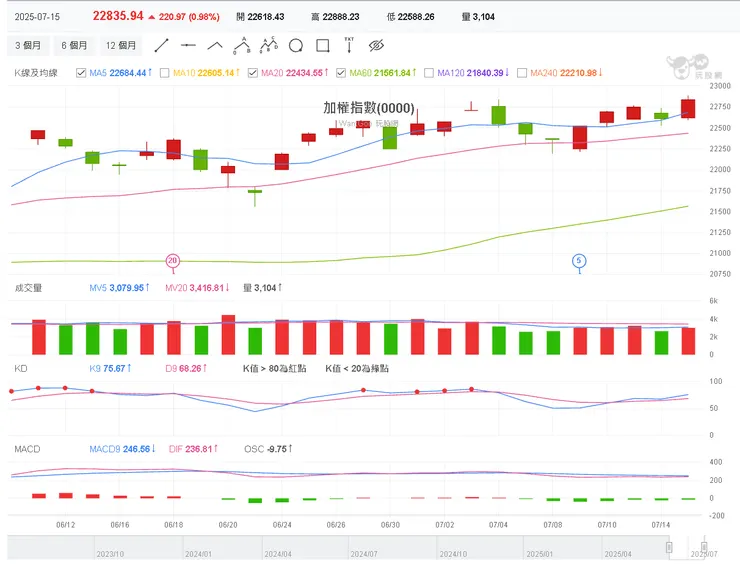Grab the left handle of the range slider
This screenshot has width=740, height=567.
click(x=669, y=547)
